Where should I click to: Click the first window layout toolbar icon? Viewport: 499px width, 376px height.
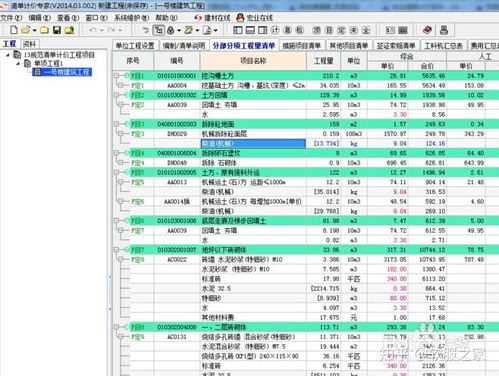click(x=238, y=30)
